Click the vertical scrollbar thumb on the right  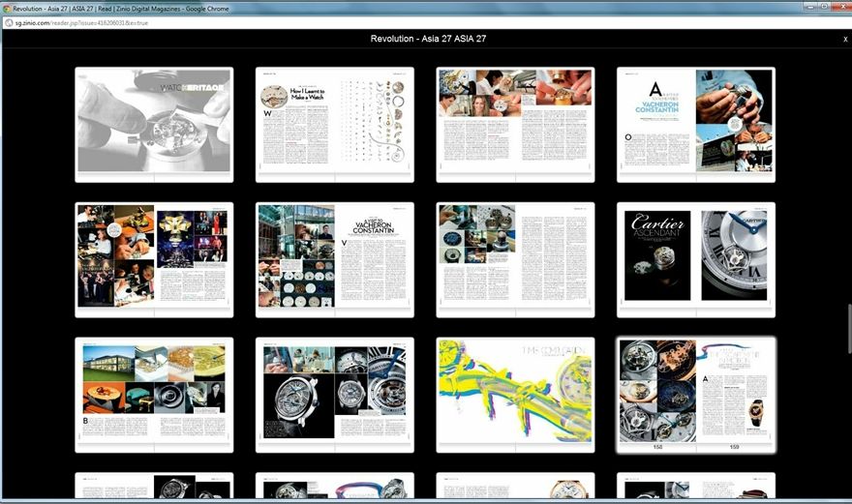tap(849, 329)
